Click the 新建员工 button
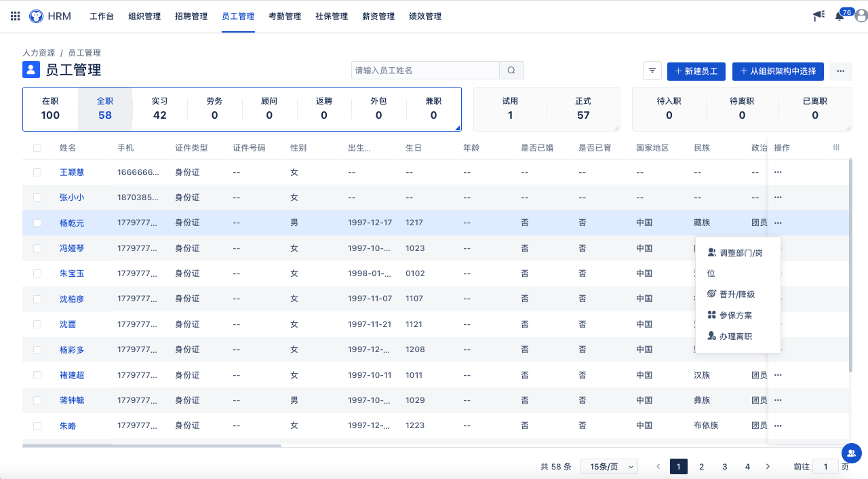 point(696,71)
